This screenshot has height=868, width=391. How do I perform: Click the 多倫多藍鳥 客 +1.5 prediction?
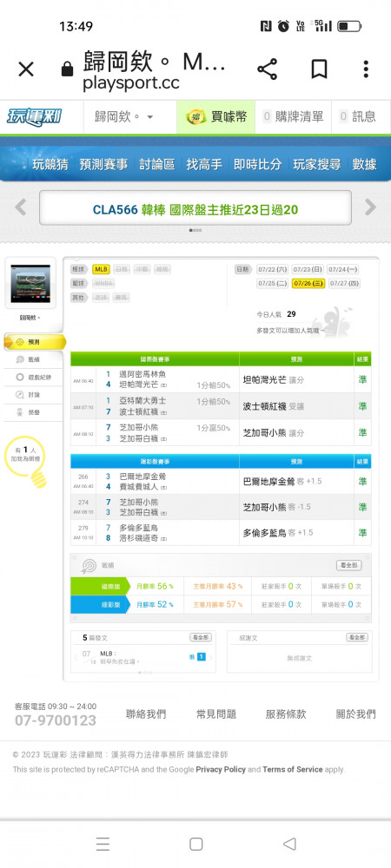click(x=278, y=533)
